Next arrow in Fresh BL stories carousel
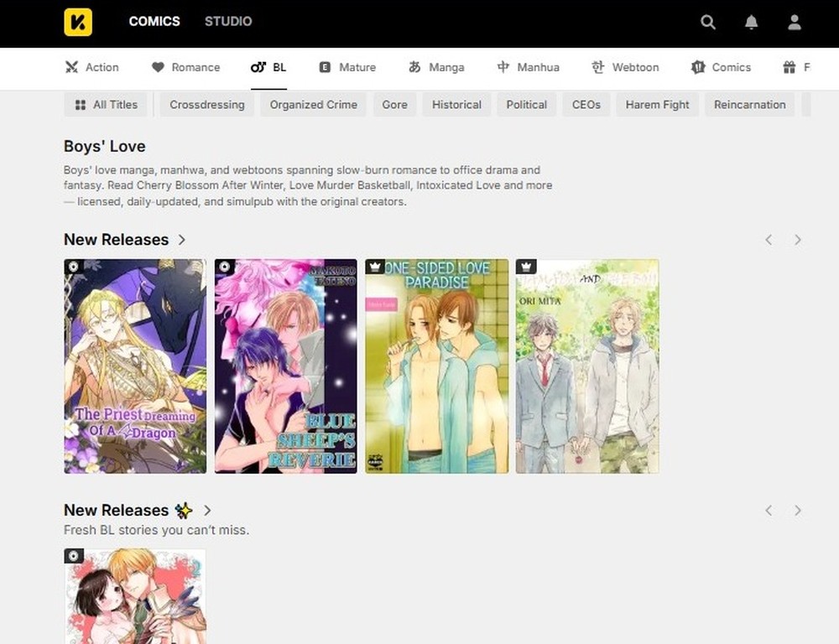839x644 pixels. click(x=798, y=511)
